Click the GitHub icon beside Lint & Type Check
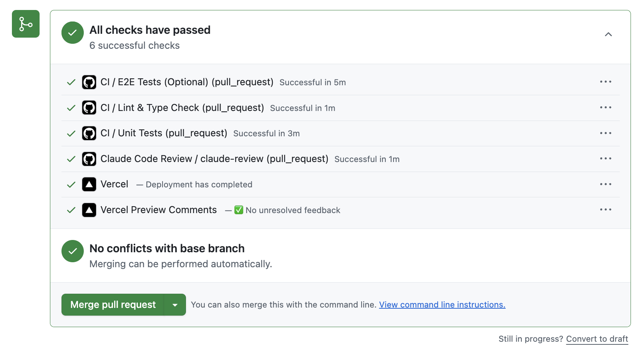 pyautogui.click(x=89, y=108)
